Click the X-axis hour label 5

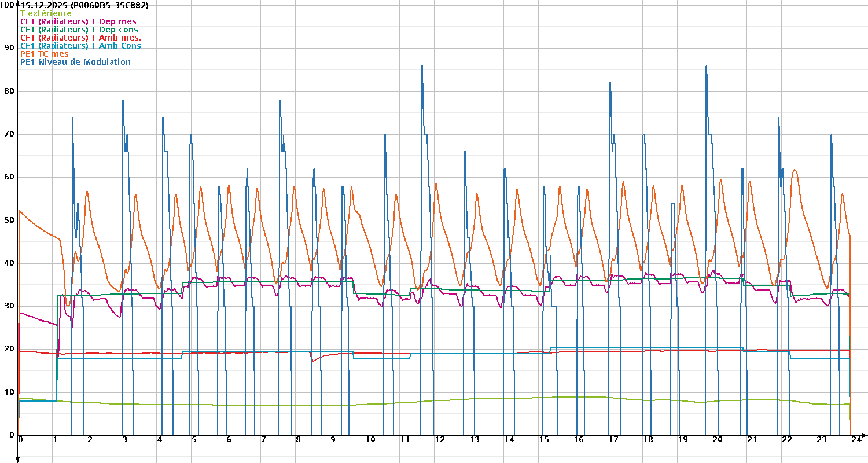click(x=194, y=440)
